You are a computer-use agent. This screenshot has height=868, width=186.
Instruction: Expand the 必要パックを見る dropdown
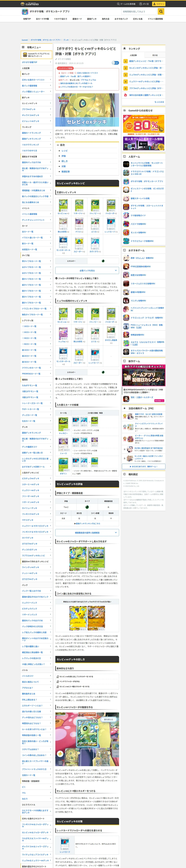pos(87,271)
